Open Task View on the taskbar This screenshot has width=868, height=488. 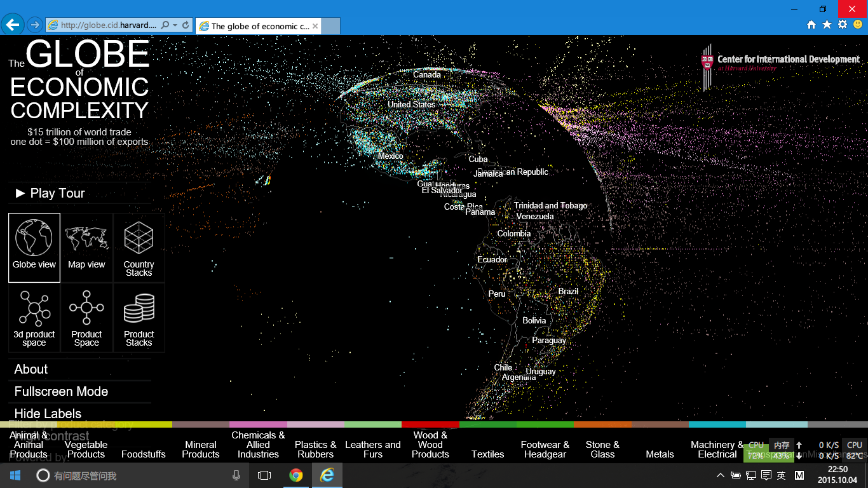click(264, 475)
